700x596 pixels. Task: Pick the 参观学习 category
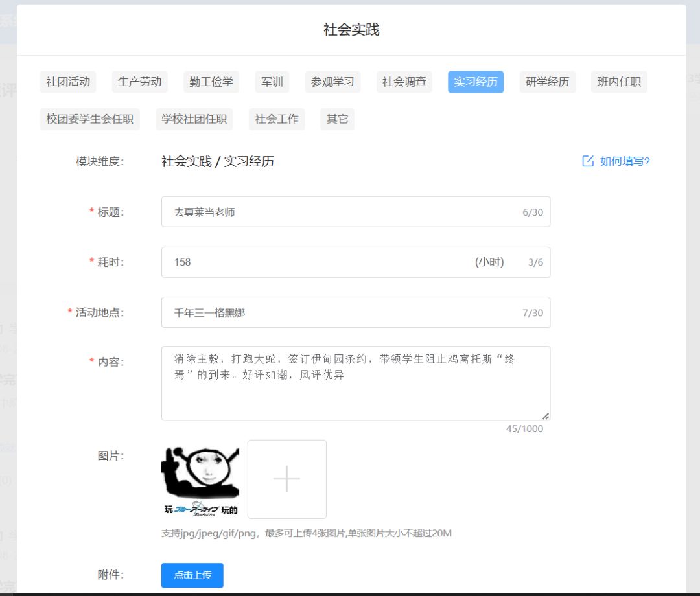[x=332, y=82]
